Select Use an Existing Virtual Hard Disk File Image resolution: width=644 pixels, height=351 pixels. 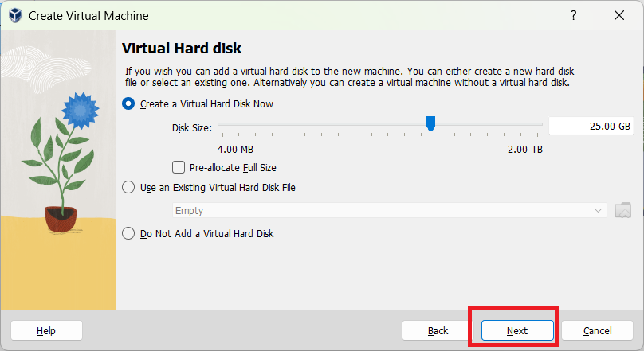(x=128, y=187)
